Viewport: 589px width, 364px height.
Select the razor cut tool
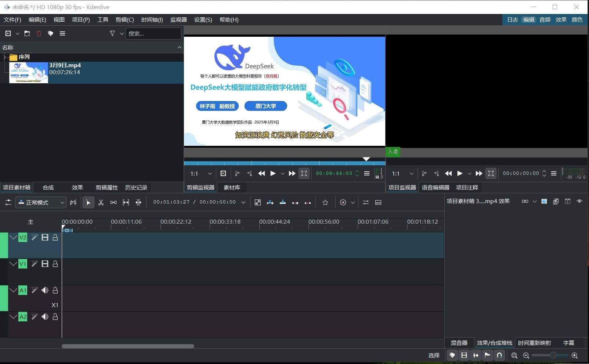[101, 202]
